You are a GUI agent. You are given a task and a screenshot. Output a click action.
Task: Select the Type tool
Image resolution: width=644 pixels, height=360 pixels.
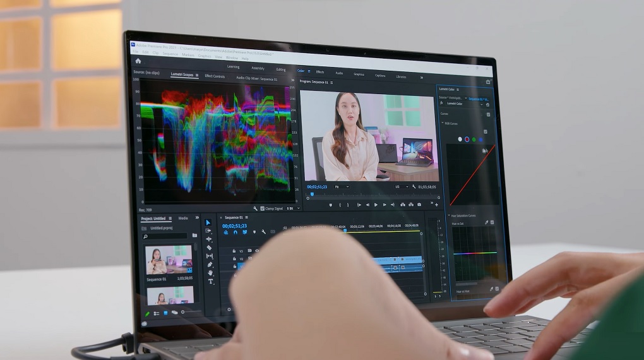(x=211, y=282)
